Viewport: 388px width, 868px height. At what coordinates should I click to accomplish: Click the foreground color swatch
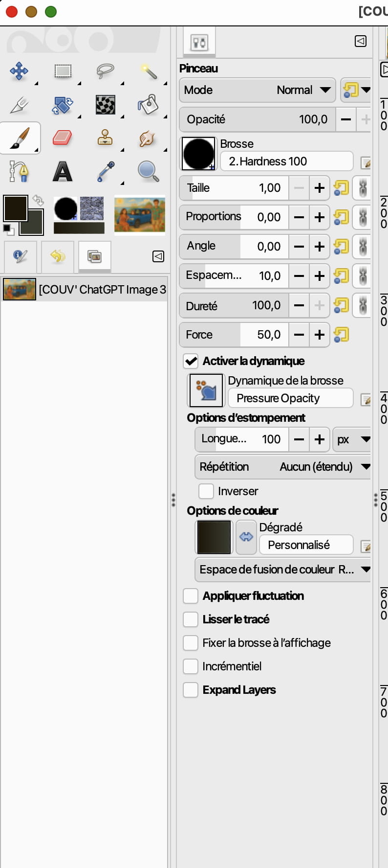[15, 208]
